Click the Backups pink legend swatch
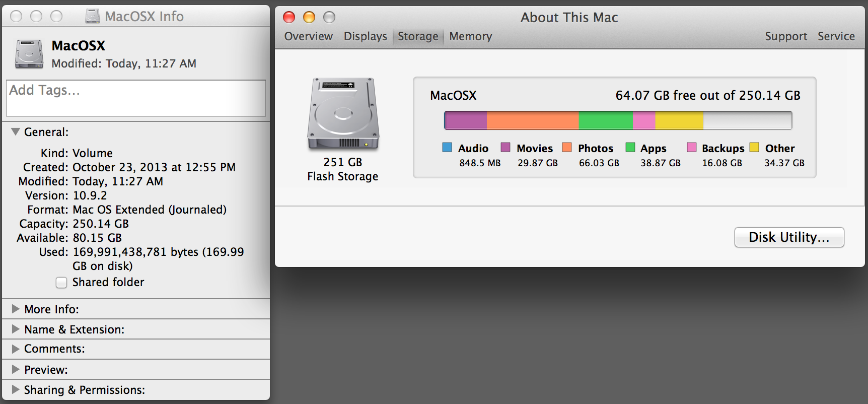Screen dimensions: 868x404 coord(692,147)
